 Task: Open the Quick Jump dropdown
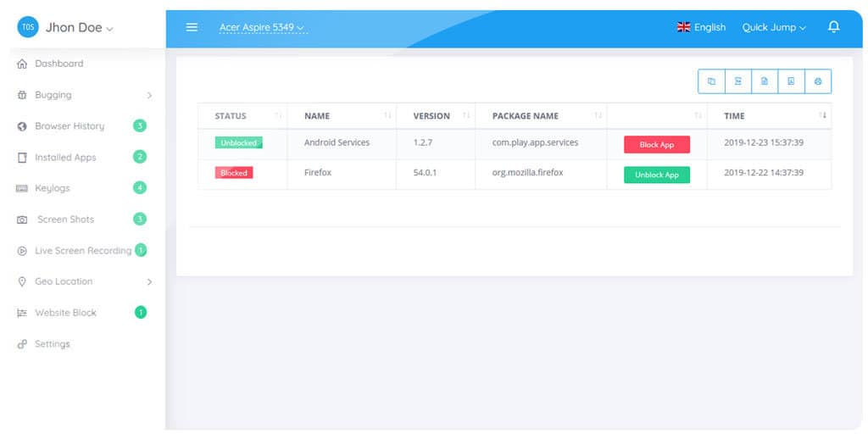click(774, 27)
